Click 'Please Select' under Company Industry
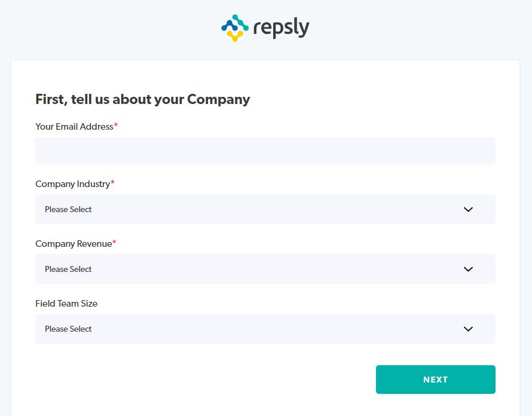 pyautogui.click(x=68, y=209)
